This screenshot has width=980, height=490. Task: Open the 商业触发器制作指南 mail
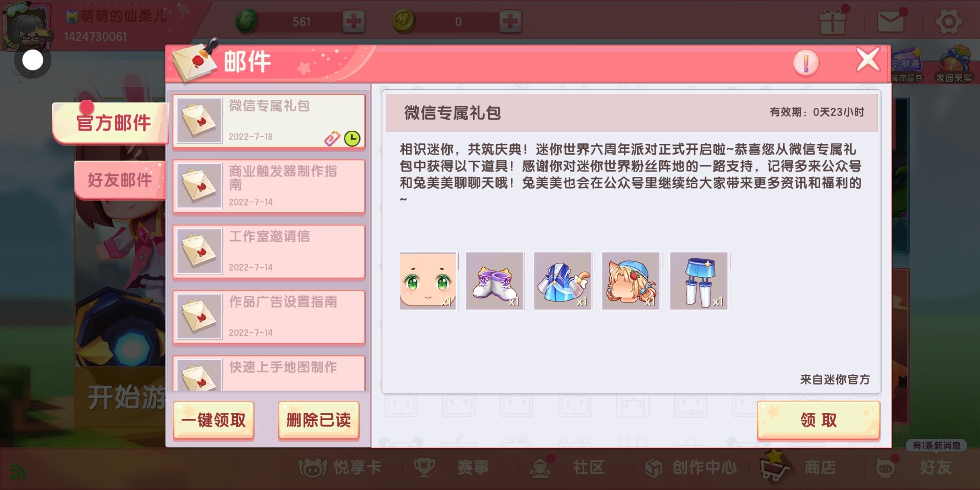point(269,186)
